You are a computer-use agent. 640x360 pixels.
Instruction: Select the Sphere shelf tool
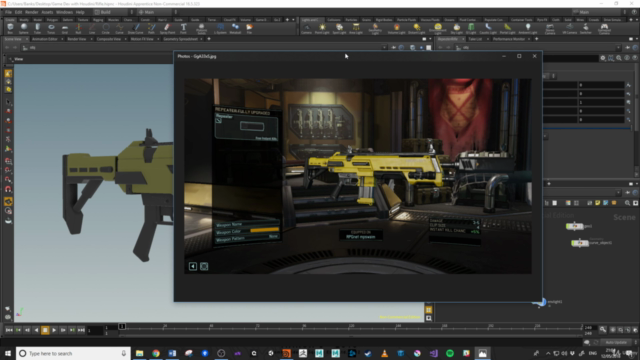(x=24, y=29)
